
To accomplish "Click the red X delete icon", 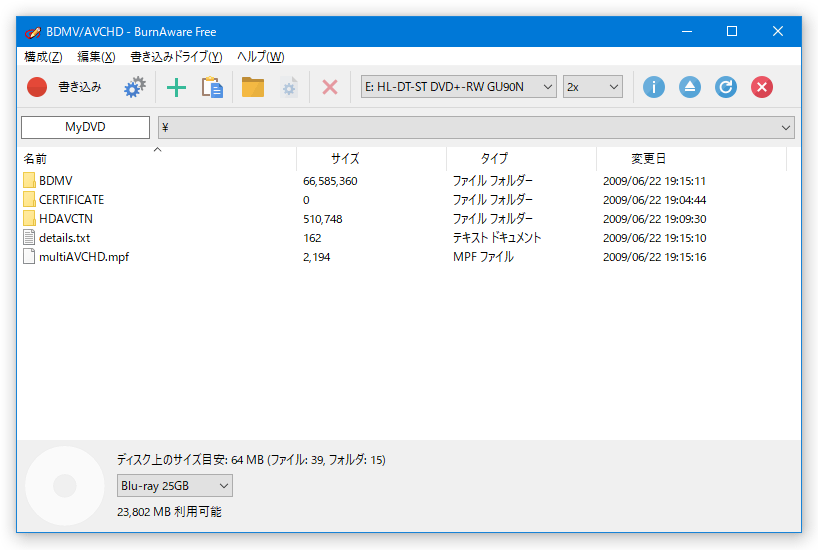I will 330,87.
